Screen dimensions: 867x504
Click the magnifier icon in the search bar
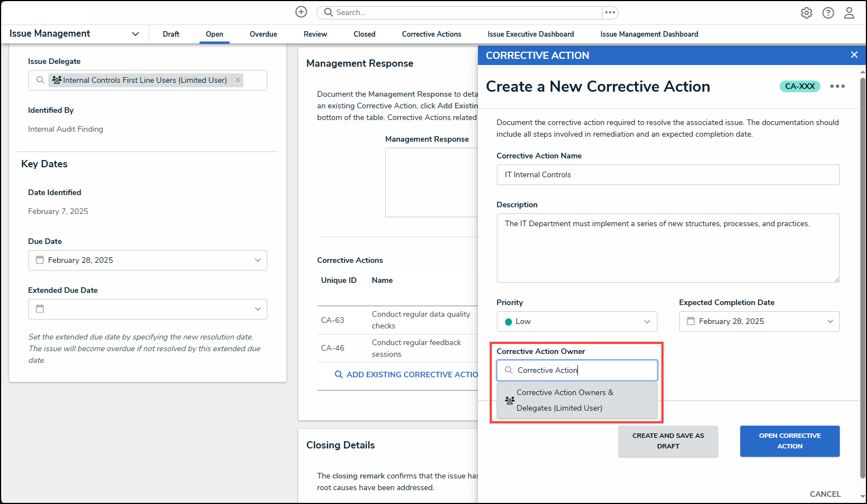click(x=327, y=12)
